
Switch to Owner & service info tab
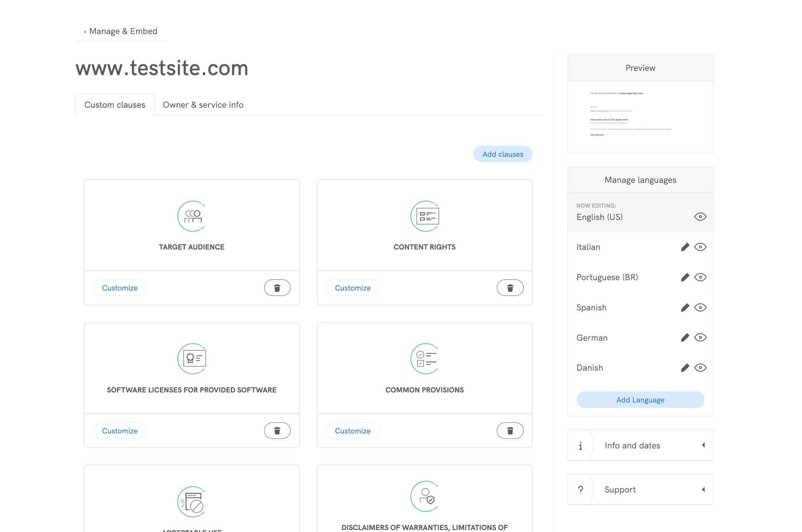(x=203, y=105)
